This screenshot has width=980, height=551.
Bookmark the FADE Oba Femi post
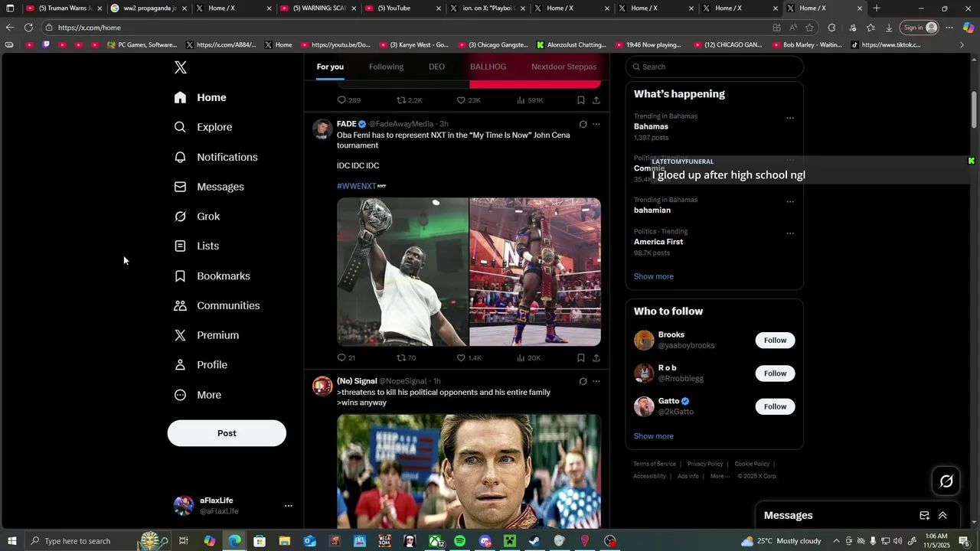pos(581,357)
